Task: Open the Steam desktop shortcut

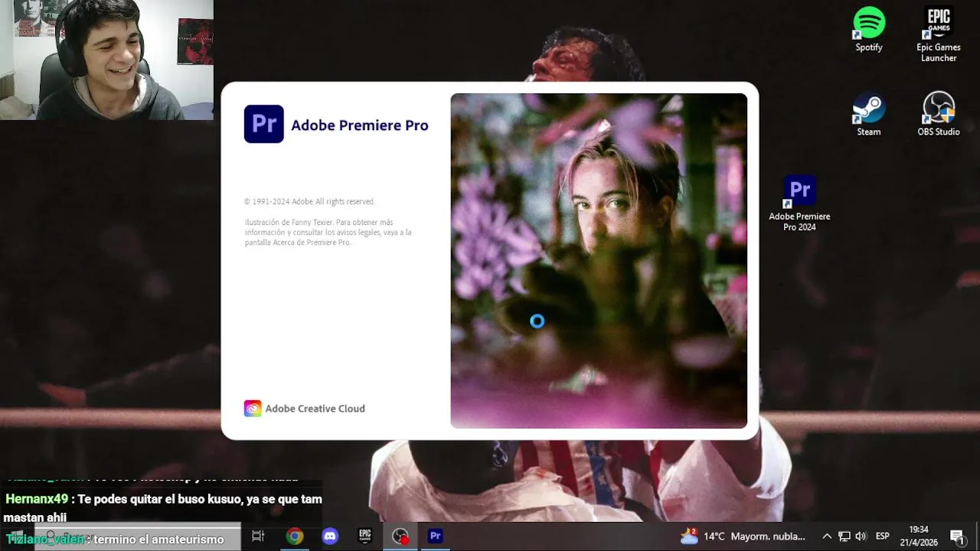Action: click(869, 114)
